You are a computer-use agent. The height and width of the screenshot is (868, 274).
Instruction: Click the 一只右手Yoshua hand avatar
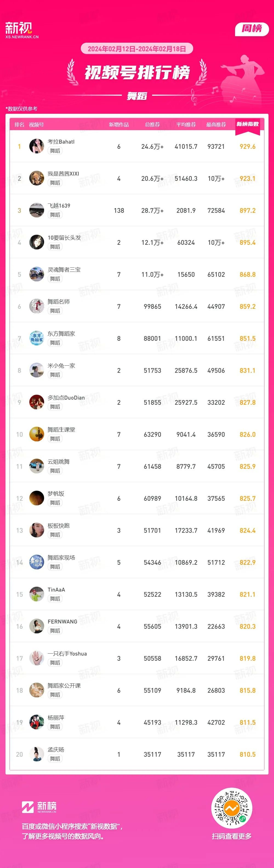tap(36, 659)
